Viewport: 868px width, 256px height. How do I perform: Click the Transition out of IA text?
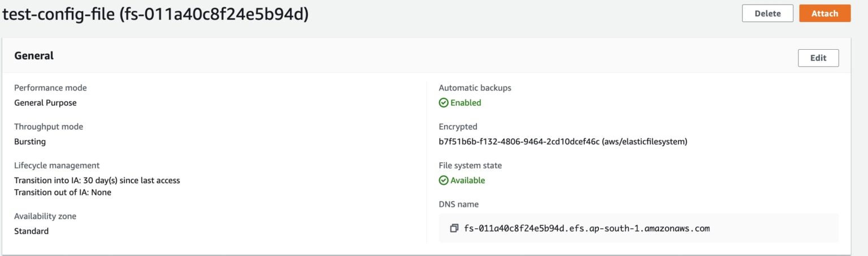pyautogui.click(x=63, y=192)
